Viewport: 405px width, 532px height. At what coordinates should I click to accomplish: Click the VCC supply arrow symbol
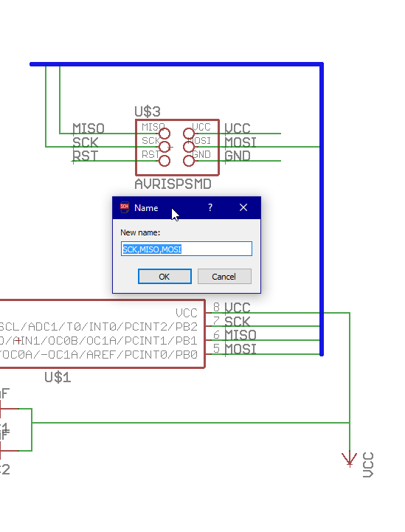[x=350, y=459]
